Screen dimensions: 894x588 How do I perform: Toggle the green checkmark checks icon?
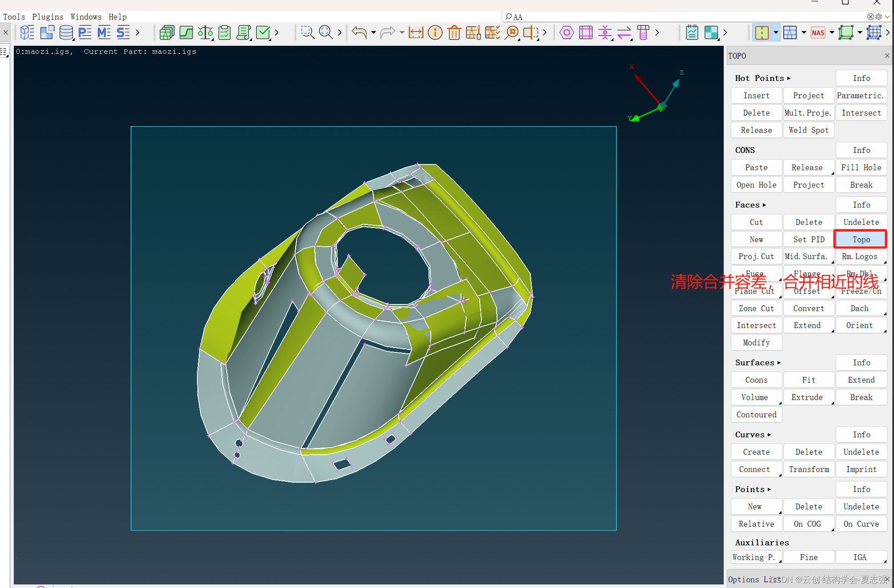[x=263, y=32]
